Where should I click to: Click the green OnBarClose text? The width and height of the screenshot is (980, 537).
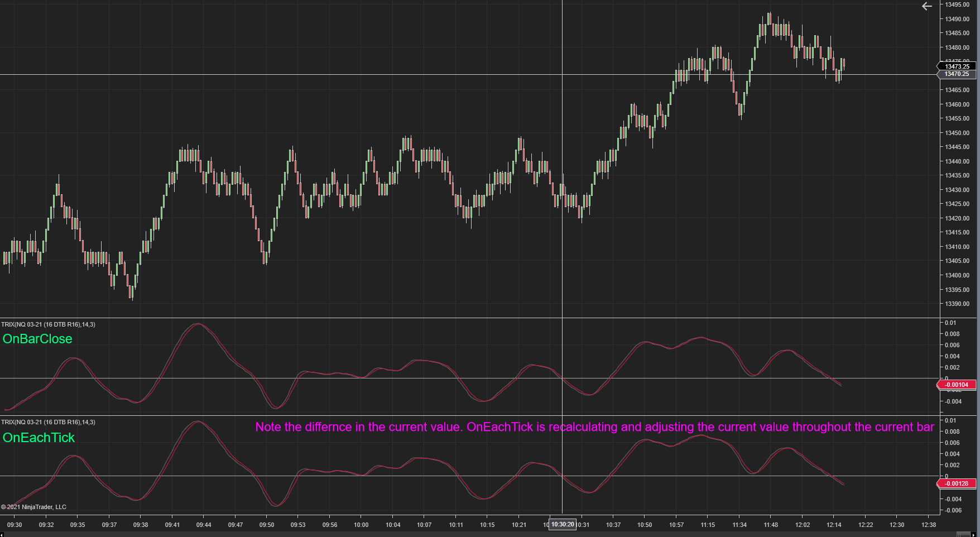pos(37,339)
